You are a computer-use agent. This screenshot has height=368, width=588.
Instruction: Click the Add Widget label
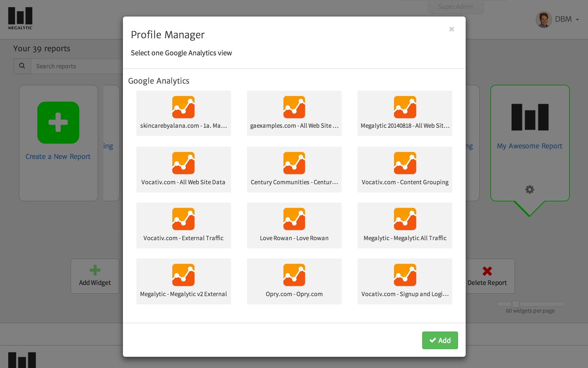(95, 283)
